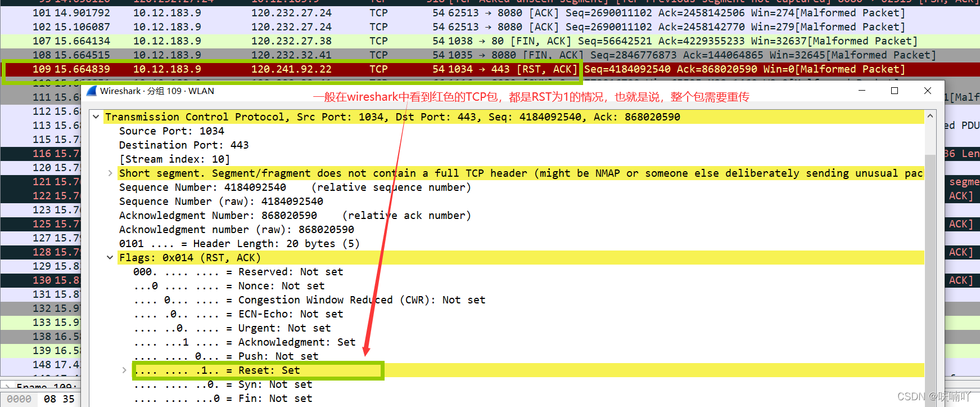The image size is (980, 407).
Task: Select packet 107 FIN, ACK row
Action: pos(490,41)
